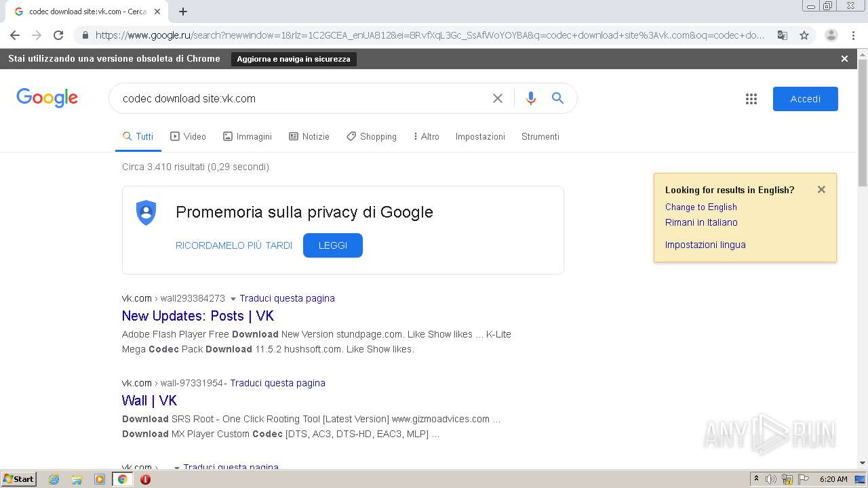Click the taskbar clock showing 6:20 AM
This screenshot has width=868, height=488.
833,479
